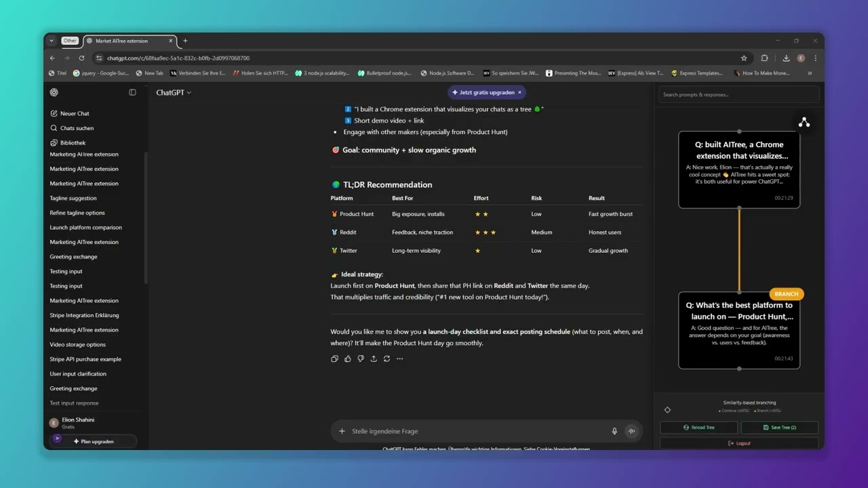Open the Presenting The Mos... bookmark

[573, 73]
